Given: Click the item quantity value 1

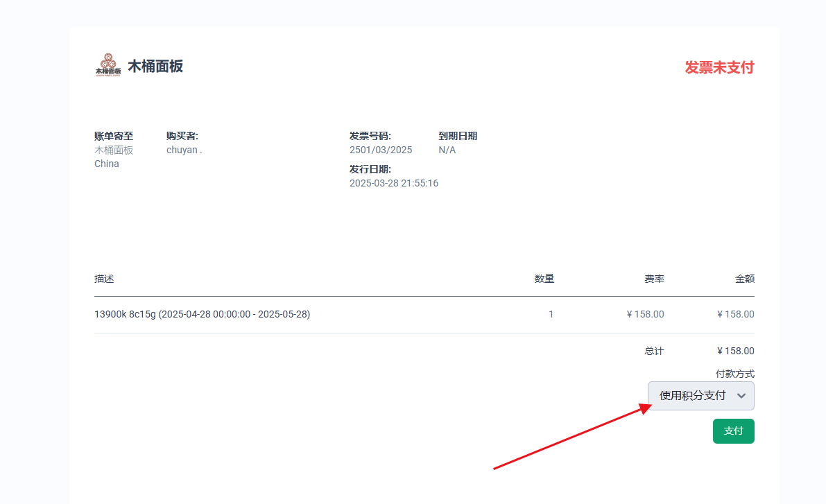Looking at the screenshot, I should coord(551,314).
